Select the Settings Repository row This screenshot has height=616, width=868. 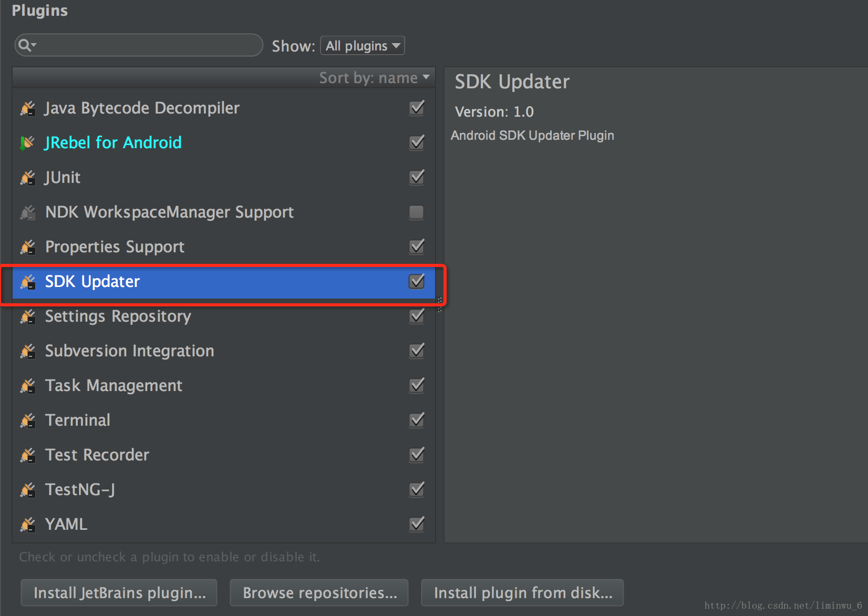tap(224, 316)
